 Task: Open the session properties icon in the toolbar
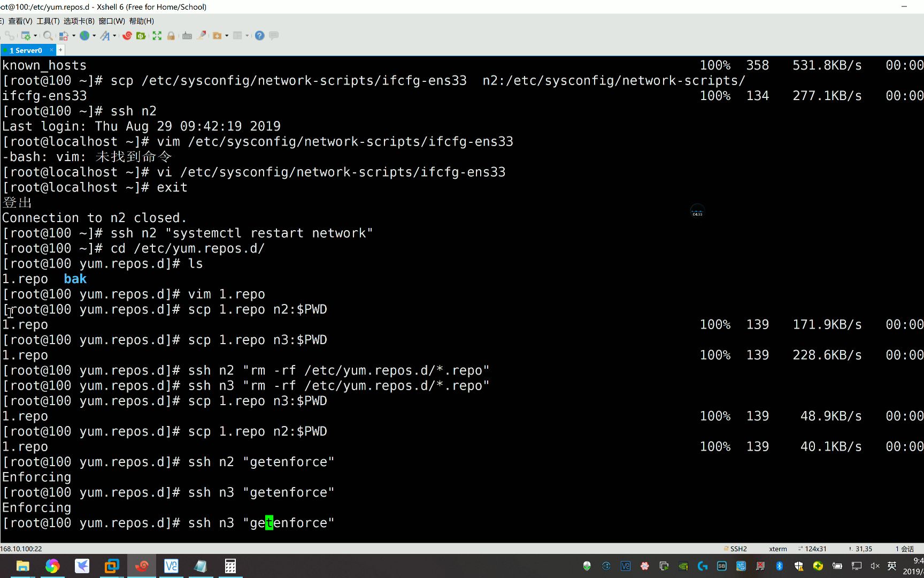[25, 36]
